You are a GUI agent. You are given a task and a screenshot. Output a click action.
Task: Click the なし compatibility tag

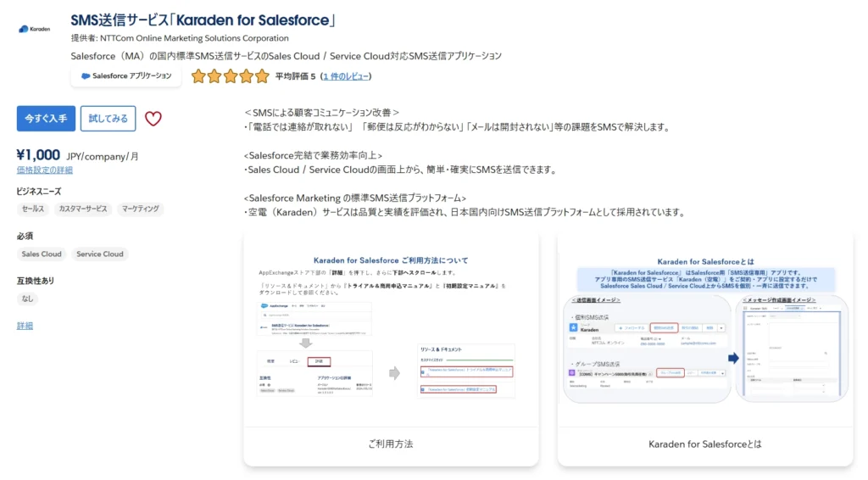pos(28,299)
